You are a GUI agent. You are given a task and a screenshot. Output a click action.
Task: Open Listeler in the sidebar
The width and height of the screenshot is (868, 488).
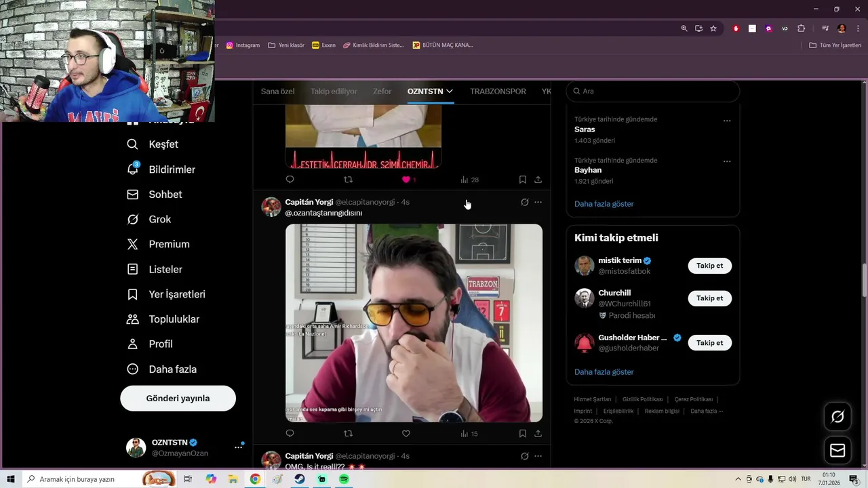154,269
